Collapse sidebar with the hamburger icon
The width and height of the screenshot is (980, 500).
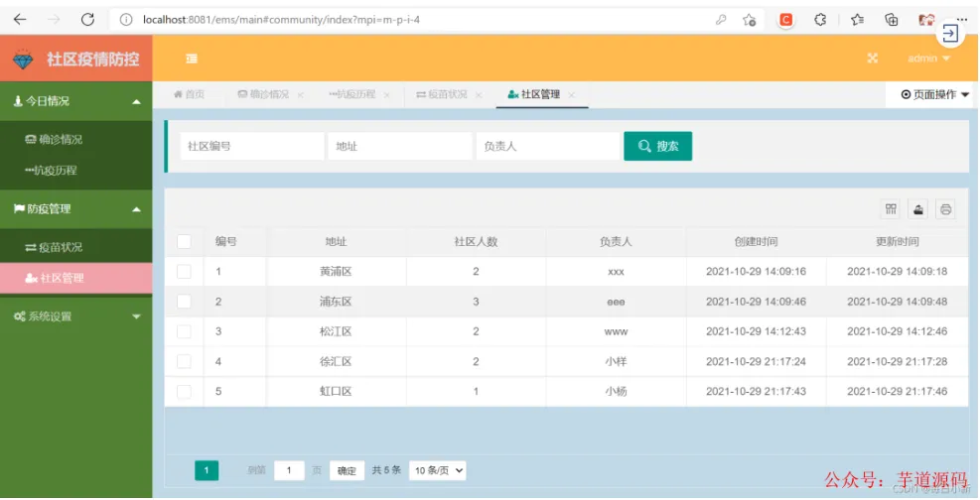[x=192, y=59]
